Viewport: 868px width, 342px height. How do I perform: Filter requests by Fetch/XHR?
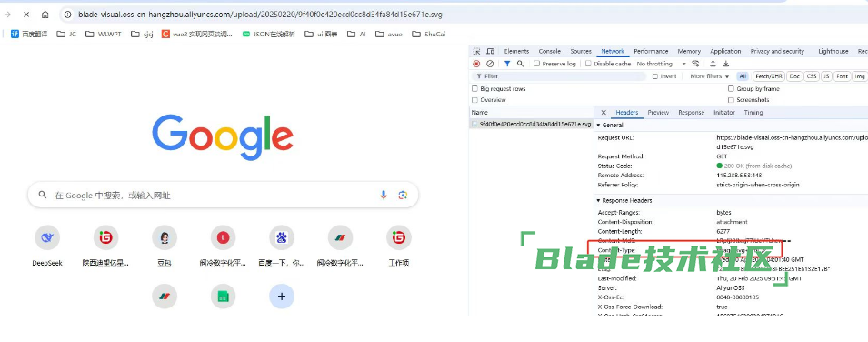pyautogui.click(x=770, y=76)
